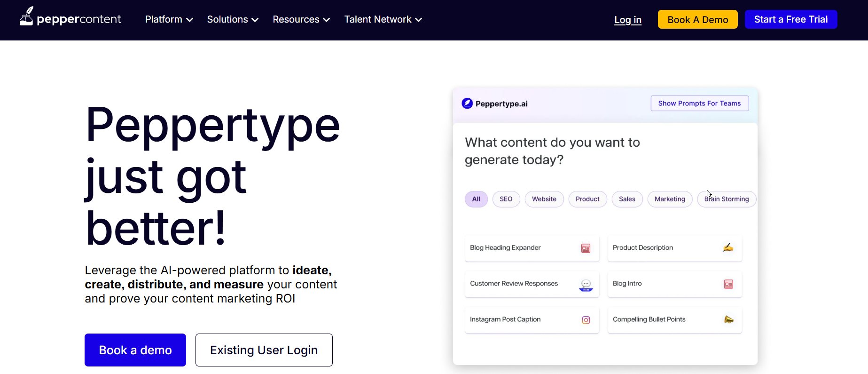868x374 pixels.
Task: Click the Compelling Bullet Points megaphone icon
Action: click(729, 319)
